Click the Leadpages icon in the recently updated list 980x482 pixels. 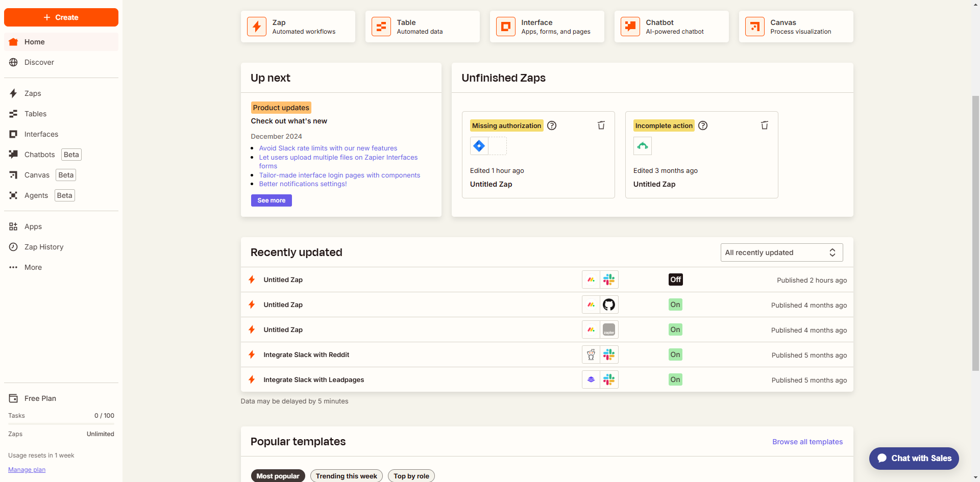click(x=591, y=379)
